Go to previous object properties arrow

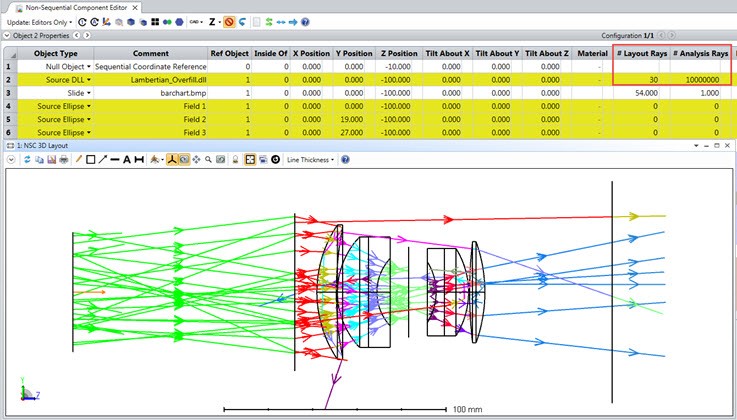tap(76, 36)
